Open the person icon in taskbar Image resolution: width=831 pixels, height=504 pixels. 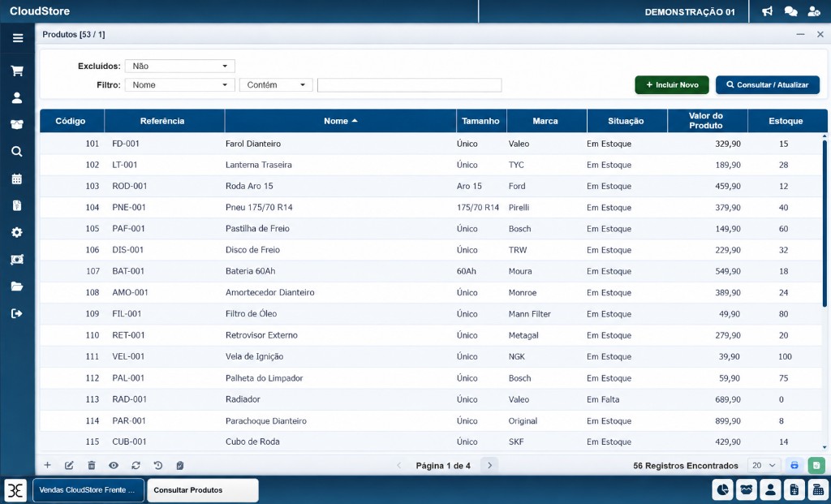coord(771,489)
